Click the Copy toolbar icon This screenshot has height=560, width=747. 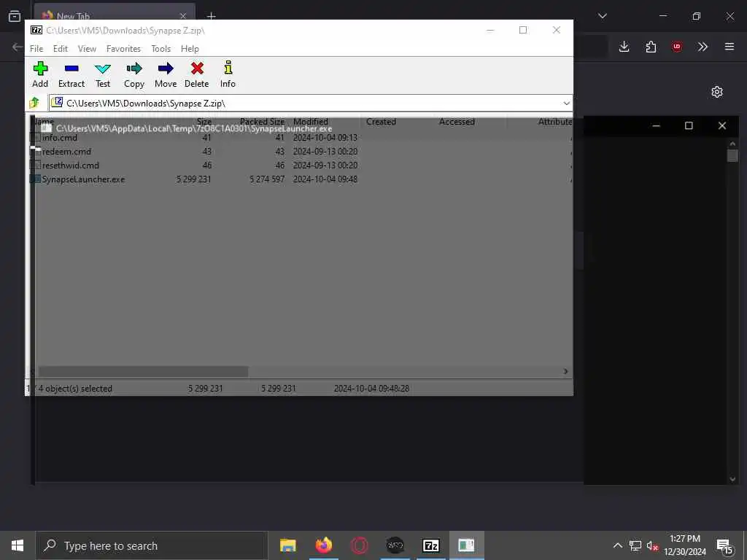click(134, 75)
